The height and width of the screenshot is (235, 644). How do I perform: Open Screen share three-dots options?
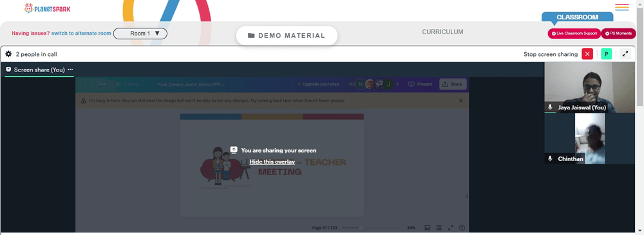tap(70, 70)
